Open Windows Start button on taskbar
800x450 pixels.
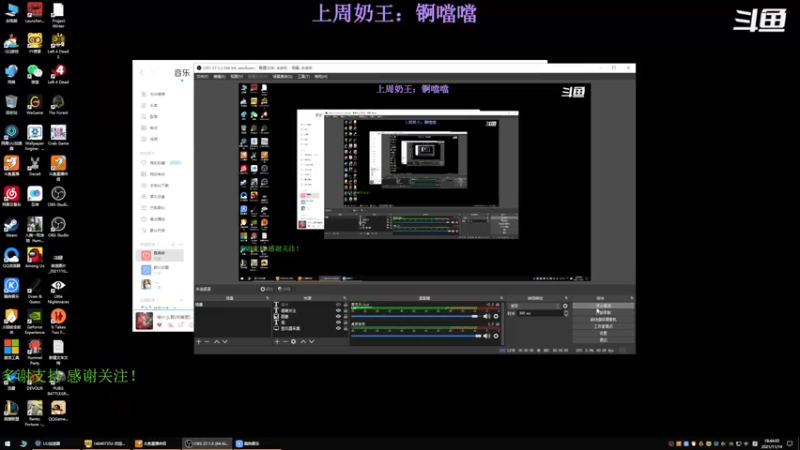tap(7, 443)
